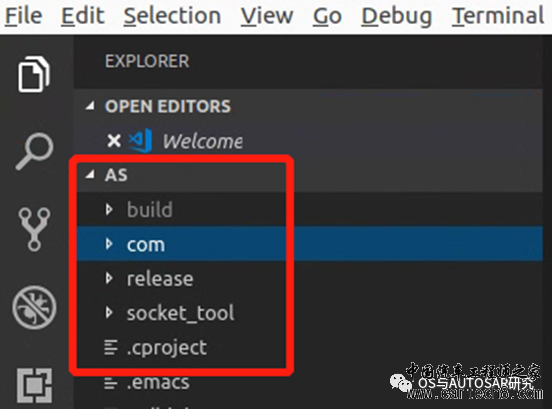552x409 pixels.
Task: Click the .emacs file icon
Action: (111, 383)
